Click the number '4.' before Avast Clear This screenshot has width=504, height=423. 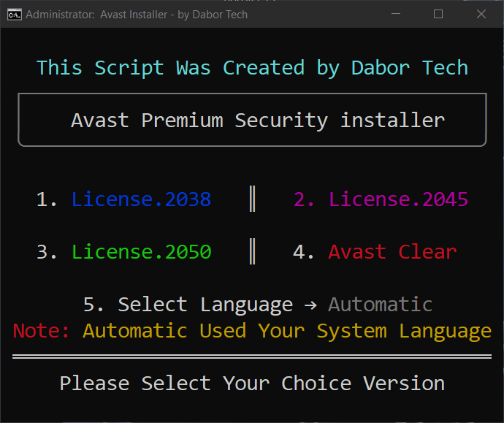303,252
